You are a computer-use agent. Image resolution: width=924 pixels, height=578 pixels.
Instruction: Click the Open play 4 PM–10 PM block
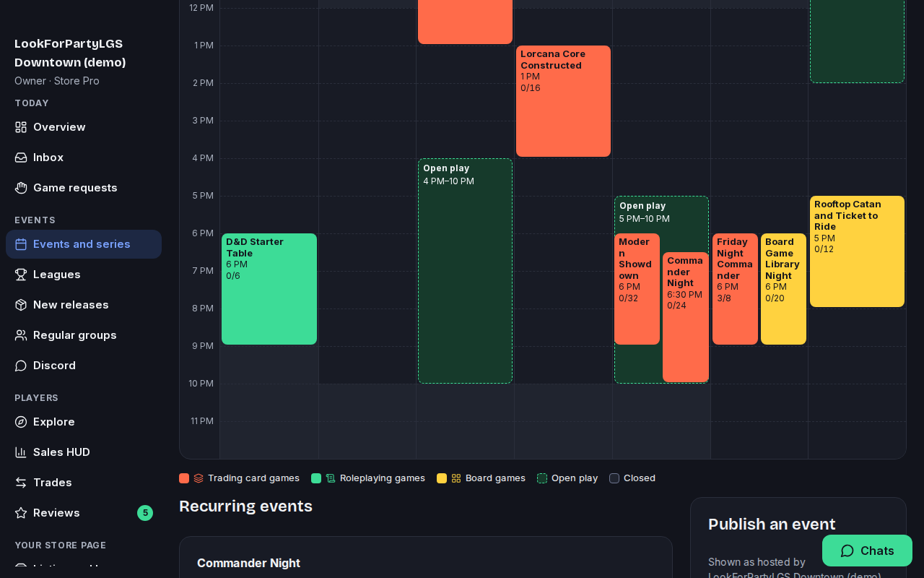(465, 271)
